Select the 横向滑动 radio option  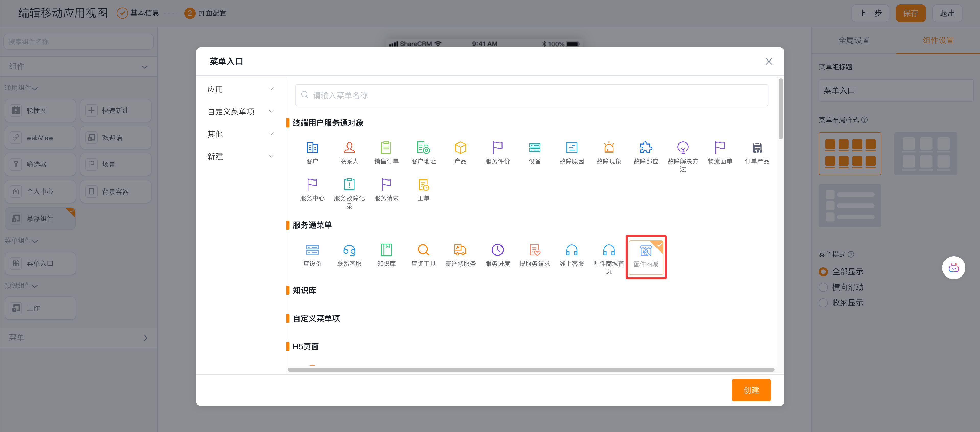(x=823, y=287)
